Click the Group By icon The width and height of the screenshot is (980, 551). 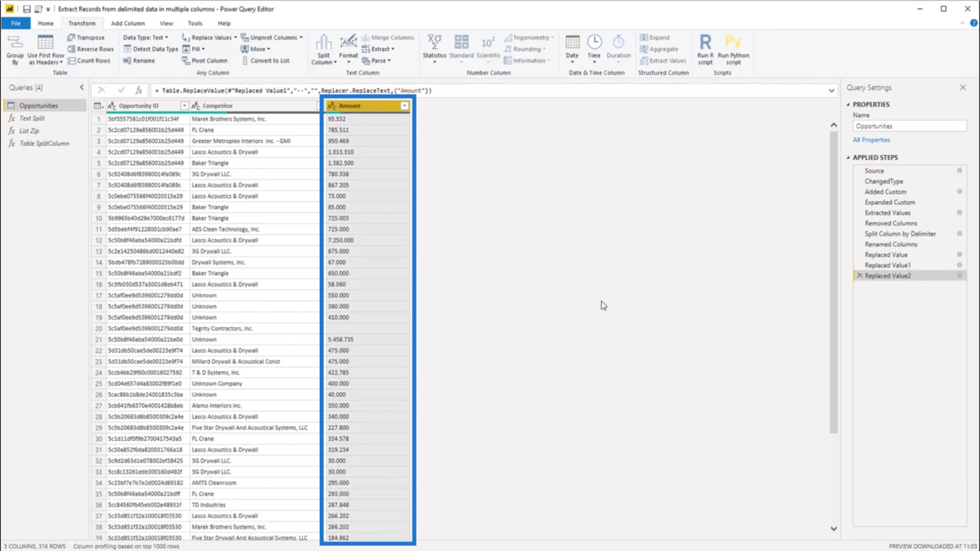pos(15,50)
